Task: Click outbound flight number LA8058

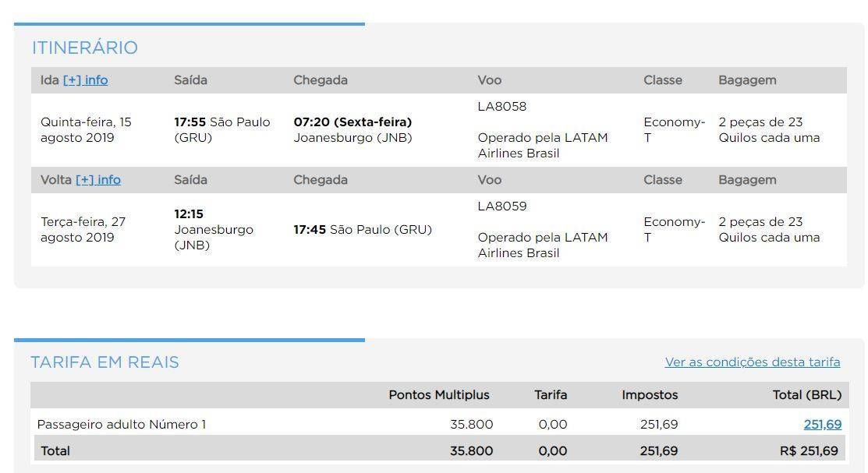Action: 502,106
